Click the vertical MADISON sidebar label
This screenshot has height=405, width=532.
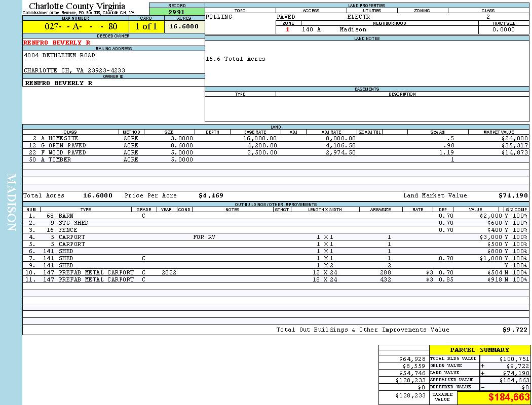tap(11, 202)
